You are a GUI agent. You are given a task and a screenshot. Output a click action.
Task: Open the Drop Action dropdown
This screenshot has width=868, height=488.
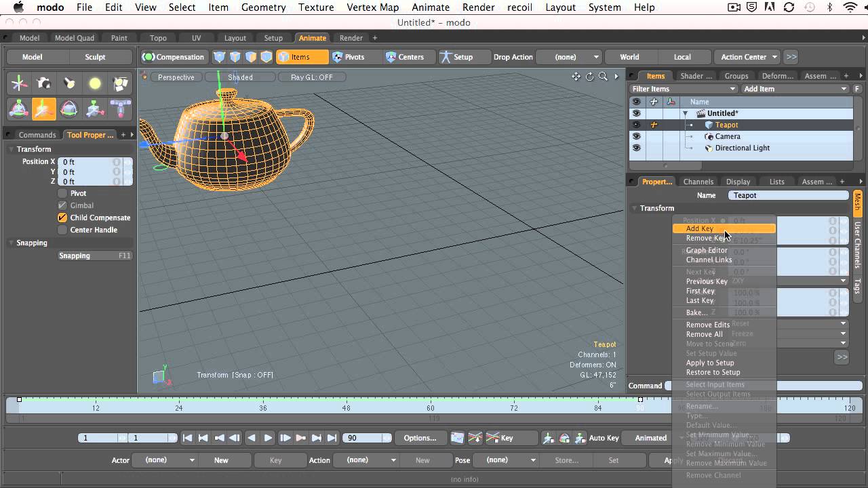(568, 57)
